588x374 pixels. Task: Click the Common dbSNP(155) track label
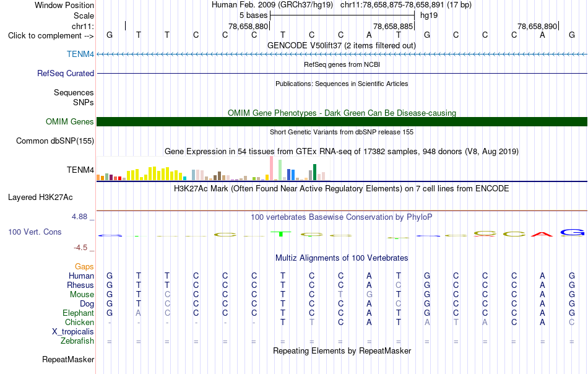click(x=54, y=141)
